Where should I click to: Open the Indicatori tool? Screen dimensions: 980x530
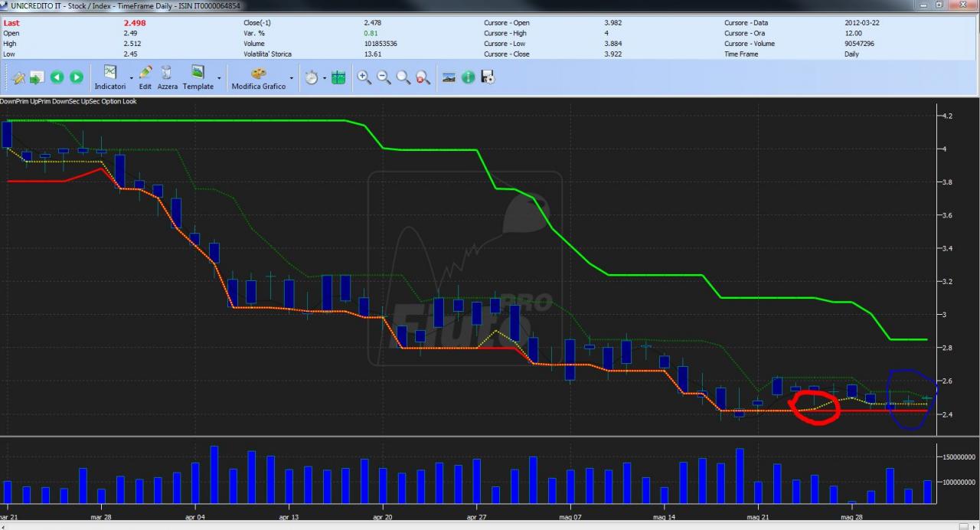110,77
